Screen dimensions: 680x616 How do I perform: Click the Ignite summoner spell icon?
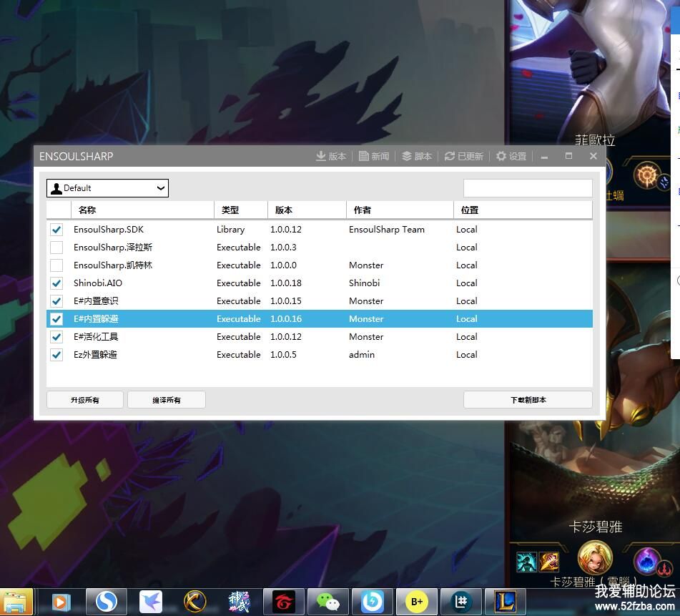pos(548,562)
